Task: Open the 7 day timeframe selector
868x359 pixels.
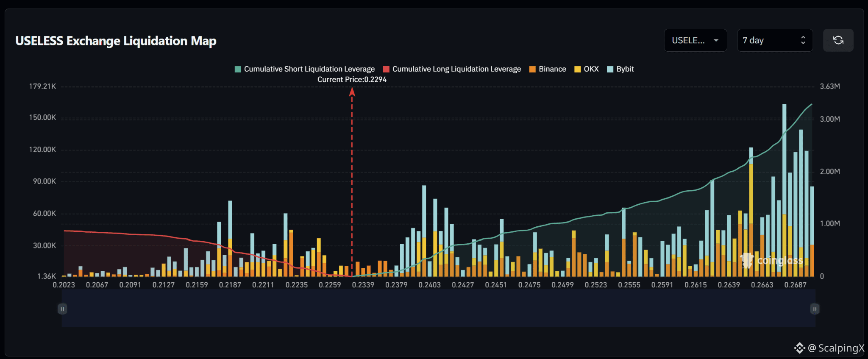Action: click(x=775, y=40)
